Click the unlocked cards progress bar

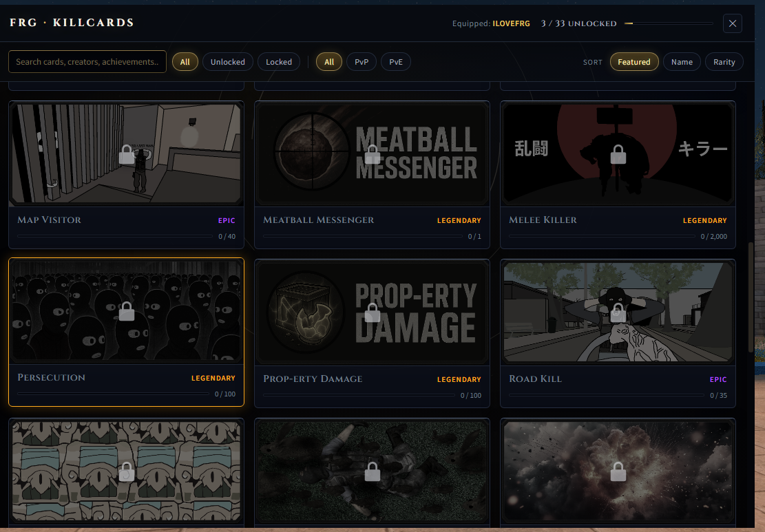tap(669, 23)
